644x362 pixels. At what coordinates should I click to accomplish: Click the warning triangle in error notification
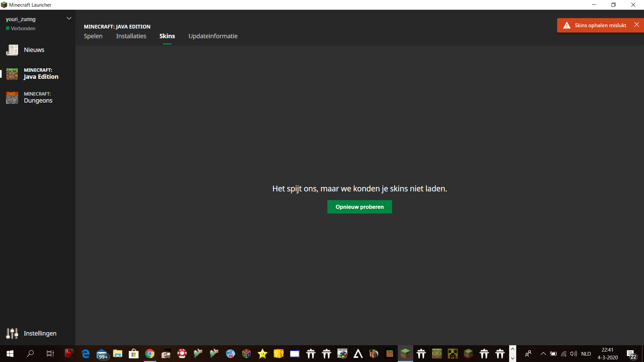(567, 25)
